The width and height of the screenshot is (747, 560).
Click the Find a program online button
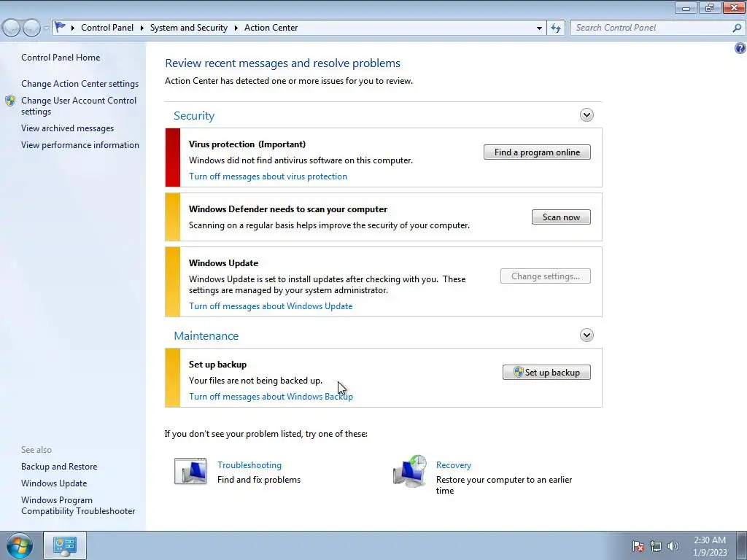pos(537,152)
